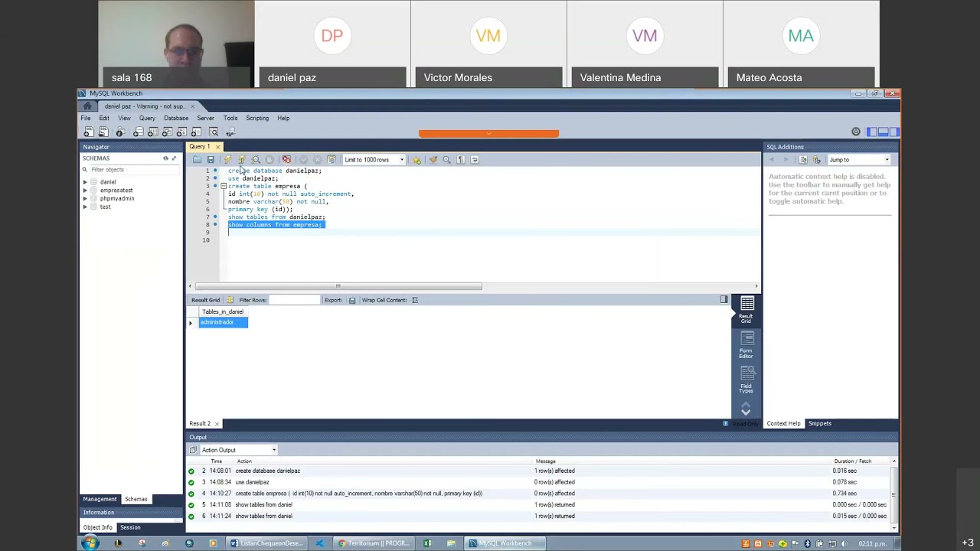The height and width of the screenshot is (551, 980).
Task: Click the Filter Rows input field
Action: tap(294, 300)
